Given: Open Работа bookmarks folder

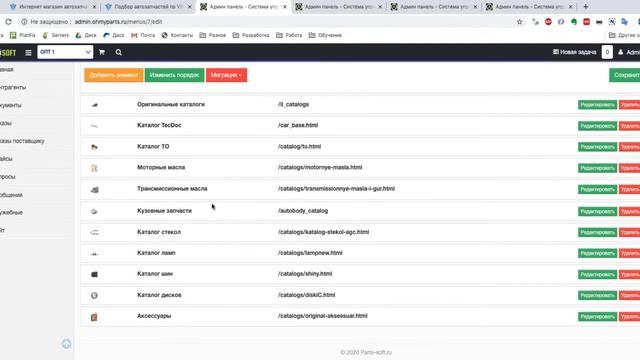Looking at the screenshot, I should tap(289, 36).
